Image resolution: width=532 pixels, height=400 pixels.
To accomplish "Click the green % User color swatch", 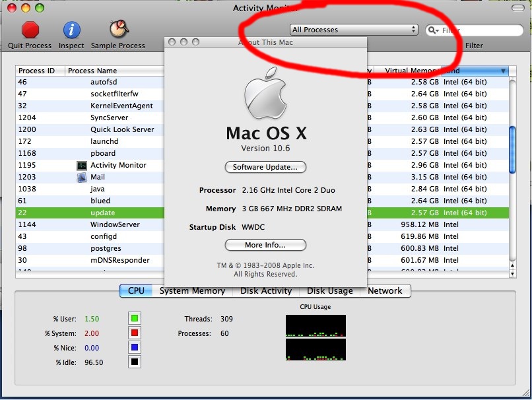I will [135, 318].
